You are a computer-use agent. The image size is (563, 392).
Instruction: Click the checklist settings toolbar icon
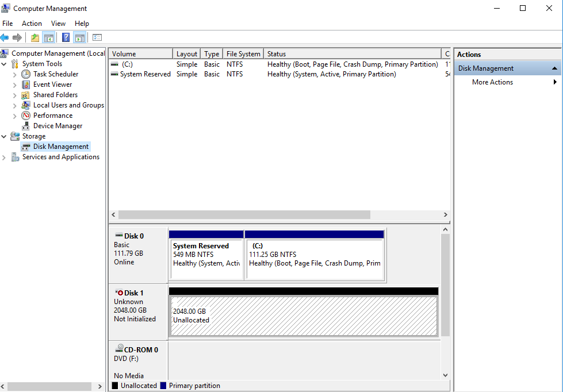pos(97,37)
